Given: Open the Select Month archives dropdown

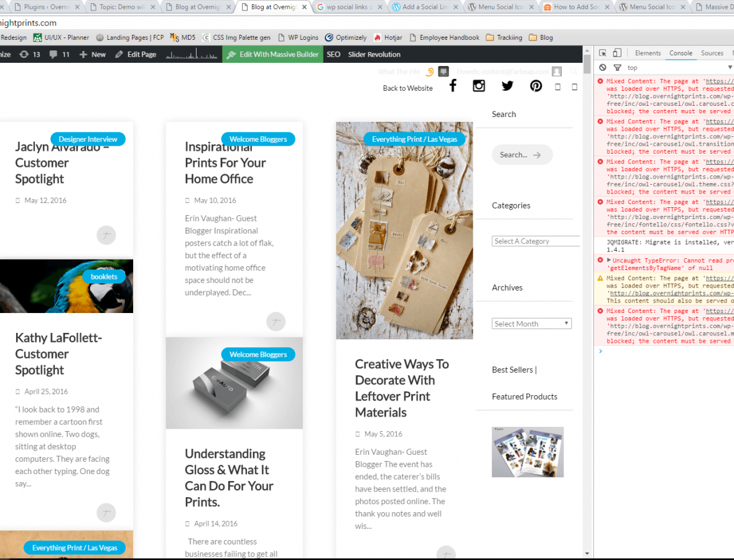Looking at the screenshot, I should [x=531, y=324].
